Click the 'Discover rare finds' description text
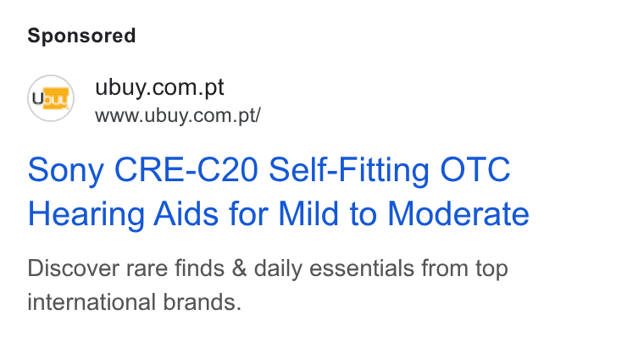 click(125, 268)
